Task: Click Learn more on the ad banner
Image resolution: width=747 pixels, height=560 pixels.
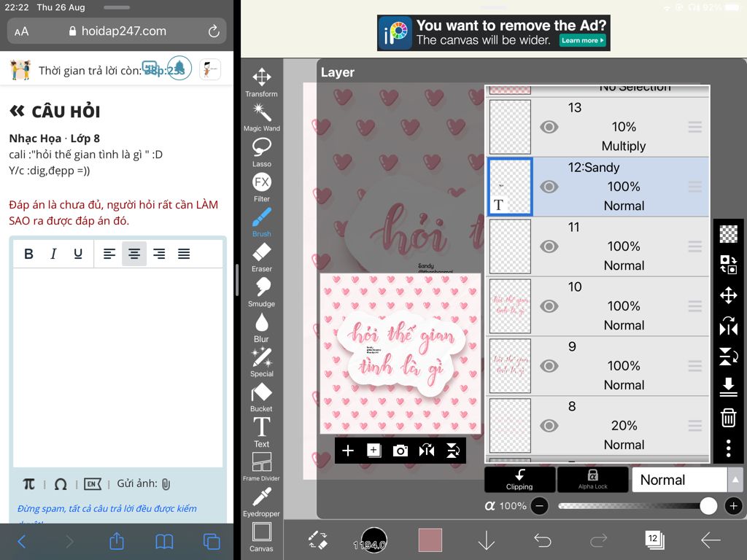Action: (x=583, y=41)
